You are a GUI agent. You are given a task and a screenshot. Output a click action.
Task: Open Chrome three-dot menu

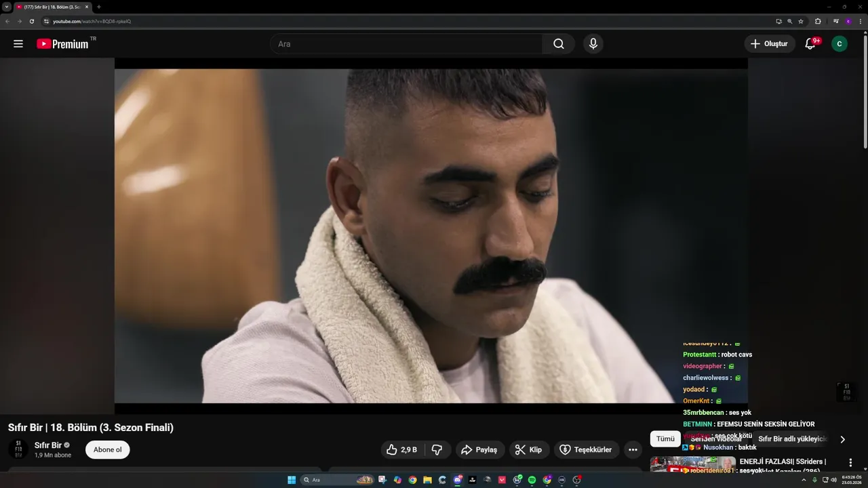pyautogui.click(x=861, y=21)
